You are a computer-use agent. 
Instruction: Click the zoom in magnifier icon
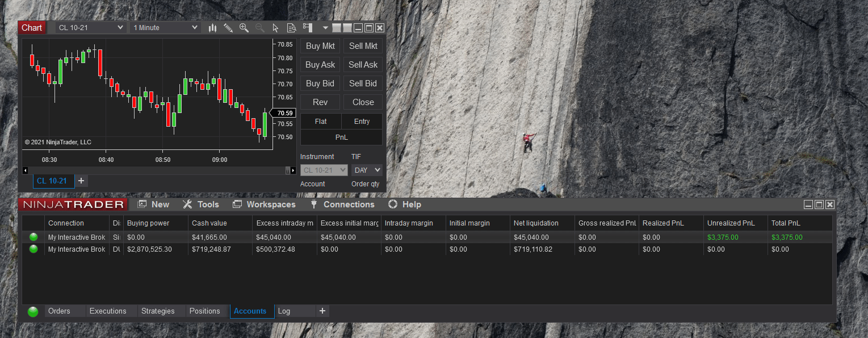point(244,28)
